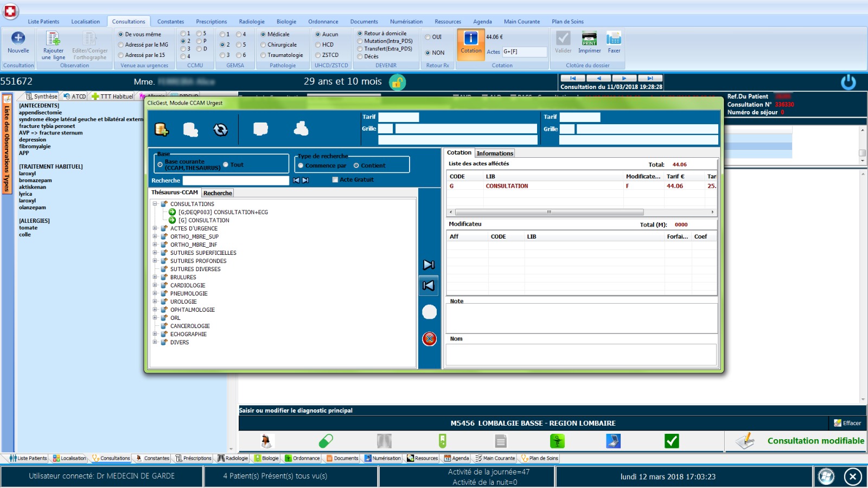Click the Valider checkmark icon

tap(563, 38)
